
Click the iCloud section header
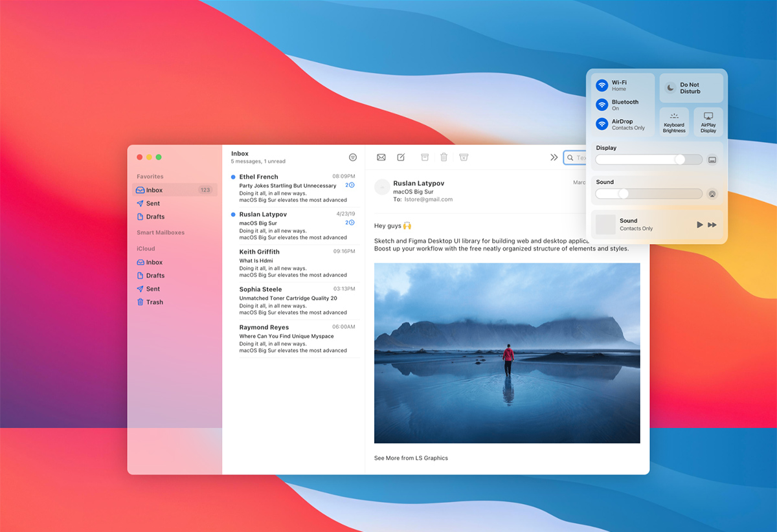point(146,249)
